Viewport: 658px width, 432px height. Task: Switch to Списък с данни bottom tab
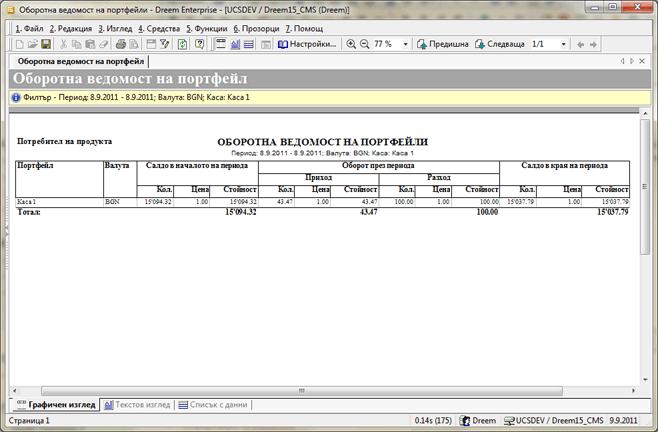[213, 405]
